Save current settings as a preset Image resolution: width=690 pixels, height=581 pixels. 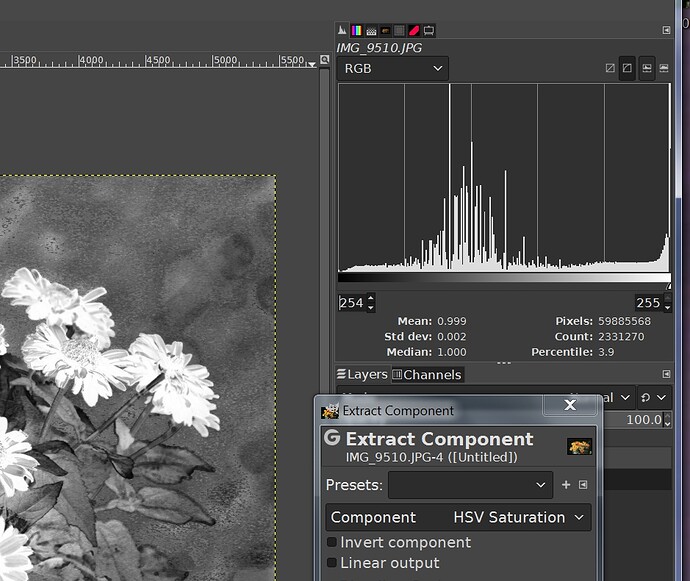566,485
